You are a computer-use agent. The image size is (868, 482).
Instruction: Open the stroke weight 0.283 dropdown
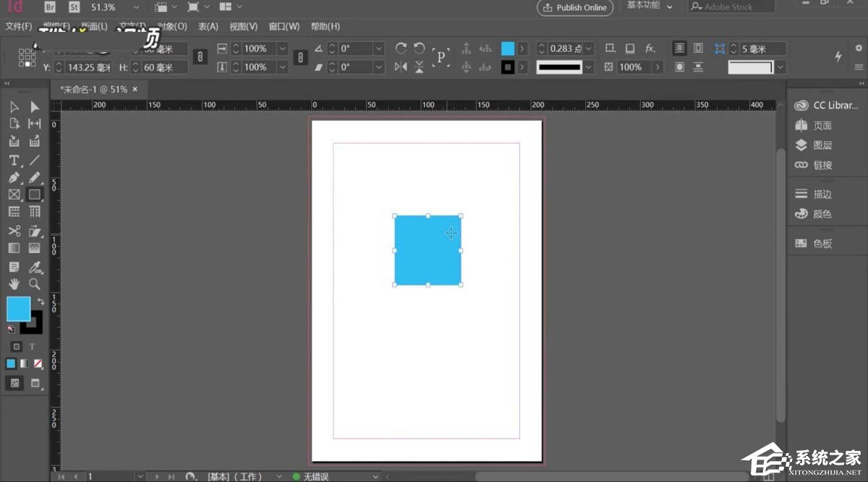point(589,48)
